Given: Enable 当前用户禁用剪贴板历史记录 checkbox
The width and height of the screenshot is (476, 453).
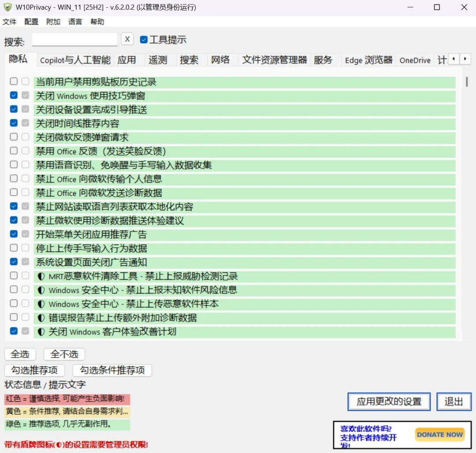Looking at the screenshot, I should point(14,82).
